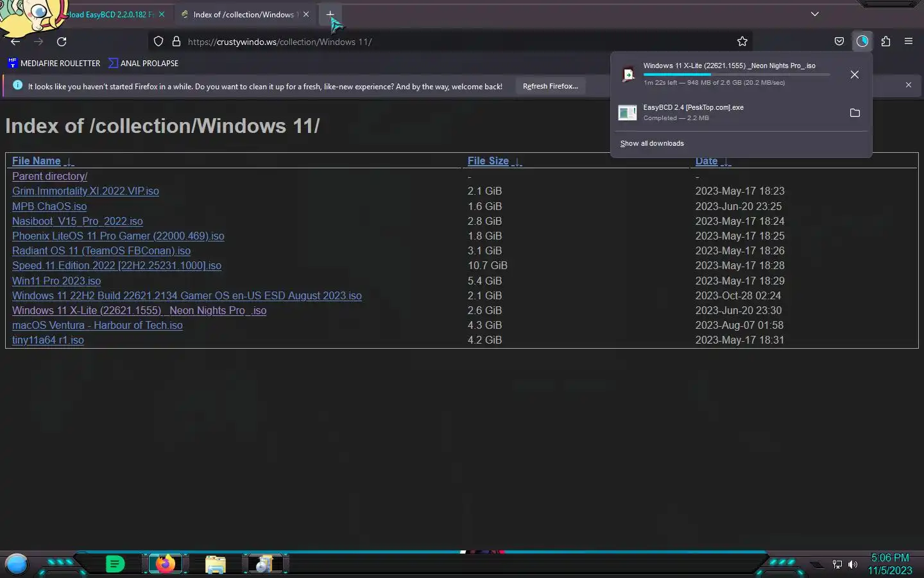Viewport: 924px width, 578px height.
Task: Click the site padlock security icon
Action: (x=176, y=42)
